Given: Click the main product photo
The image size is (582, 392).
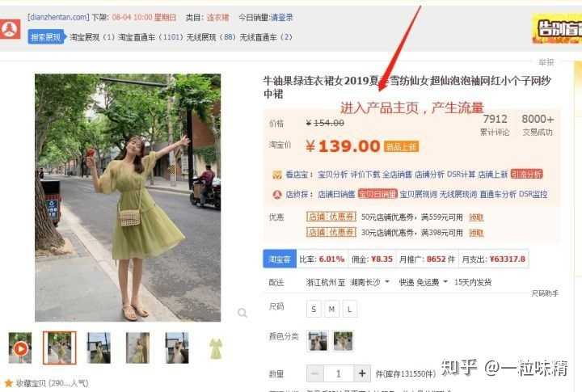Looking at the screenshot, I should click(128, 197).
